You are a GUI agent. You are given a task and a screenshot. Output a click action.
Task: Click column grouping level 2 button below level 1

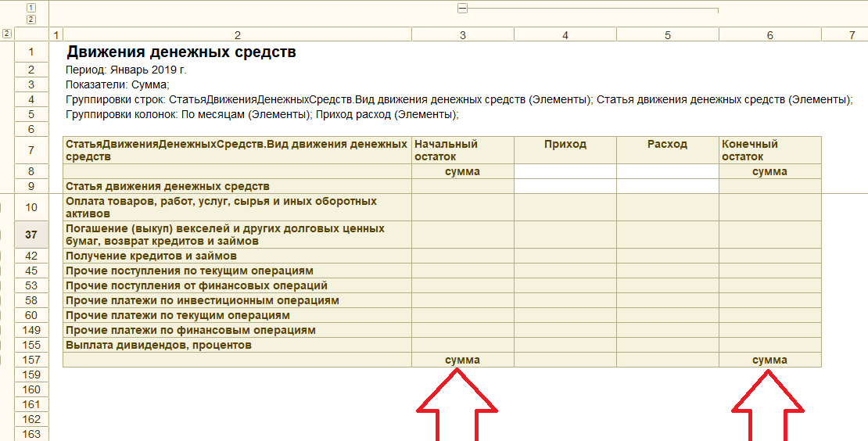coord(31,19)
